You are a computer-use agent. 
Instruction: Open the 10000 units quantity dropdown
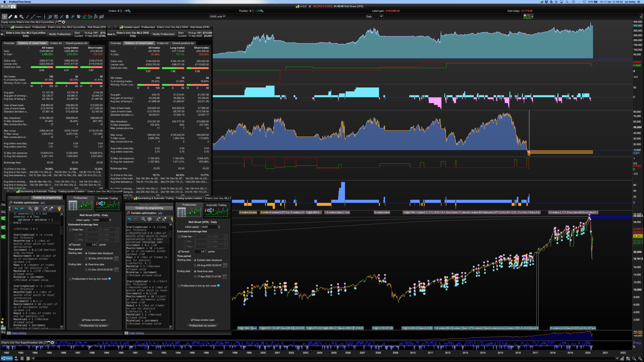pos(218,17)
